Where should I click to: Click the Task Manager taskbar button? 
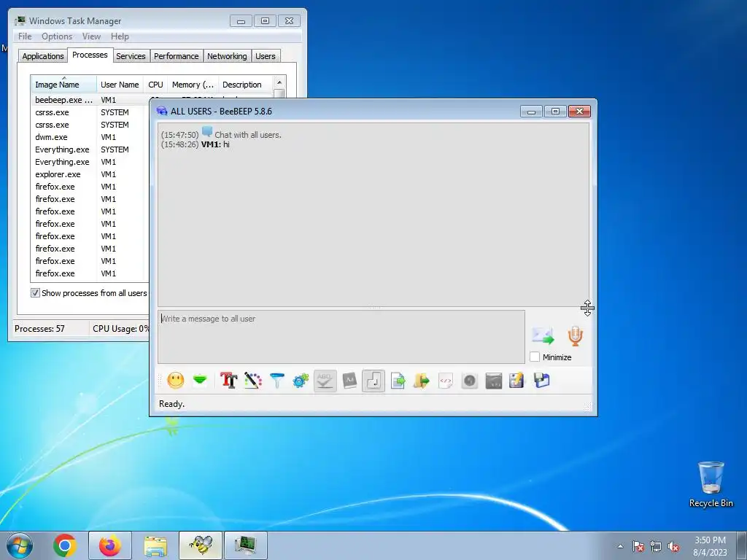point(246,545)
